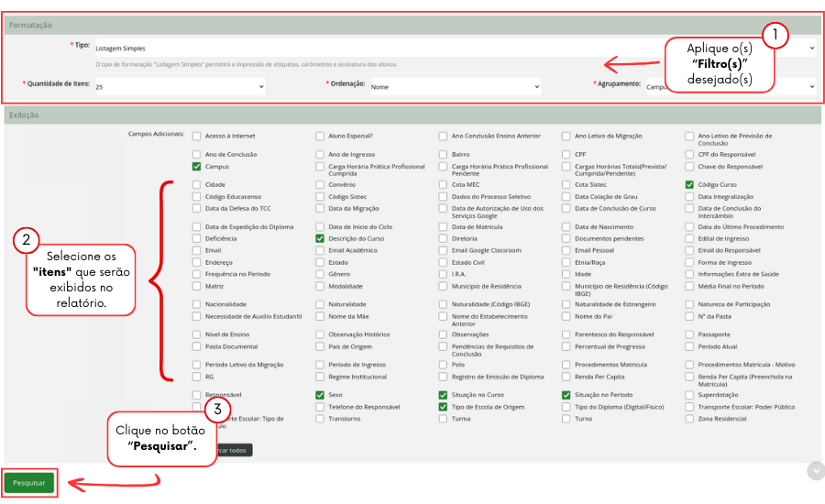Uncheck the Campus checkbox
This screenshot has height=504, width=825.
[x=197, y=167]
